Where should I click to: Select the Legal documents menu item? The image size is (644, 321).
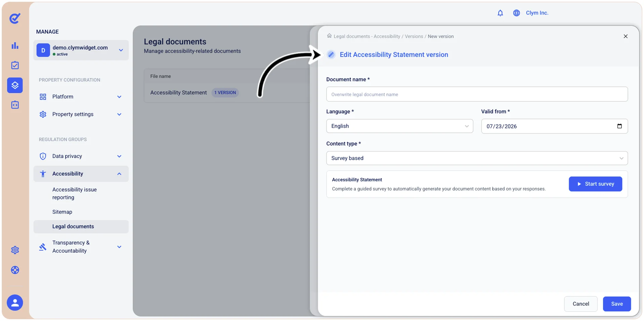coord(81,227)
